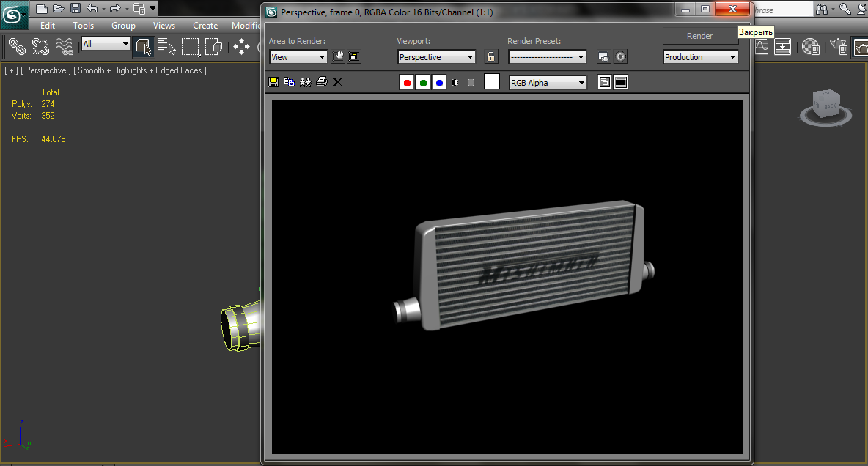The width and height of the screenshot is (868, 466).
Task: Click the Clone Rendered Frame Window icon
Action: point(305,83)
